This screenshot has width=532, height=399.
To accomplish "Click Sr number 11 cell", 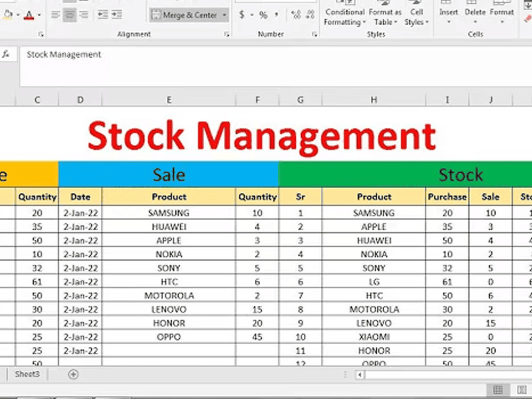I will 300,351.
